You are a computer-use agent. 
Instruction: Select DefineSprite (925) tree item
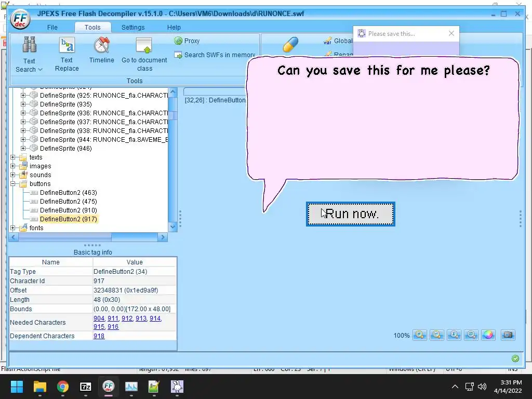(x=104, y=96)
